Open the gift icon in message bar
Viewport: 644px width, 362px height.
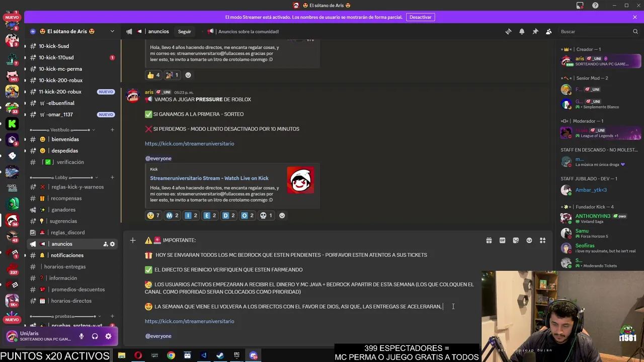click(489, 240)
